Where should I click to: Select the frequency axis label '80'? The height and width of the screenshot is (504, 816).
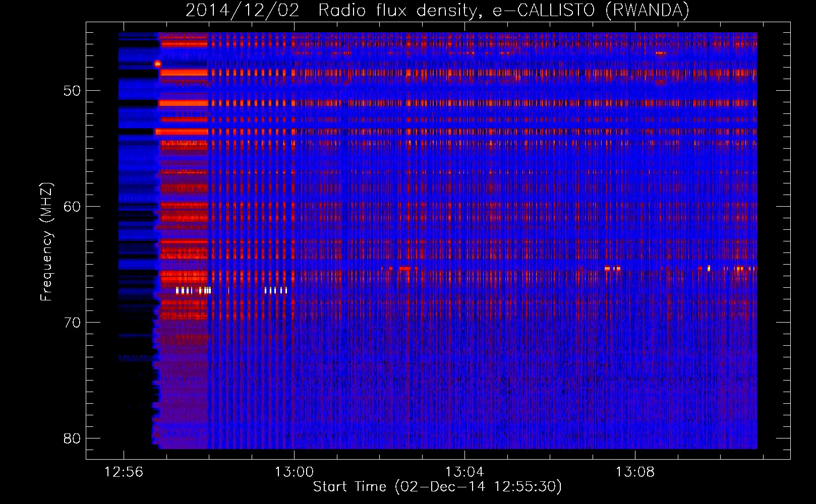tap(72, 438)
